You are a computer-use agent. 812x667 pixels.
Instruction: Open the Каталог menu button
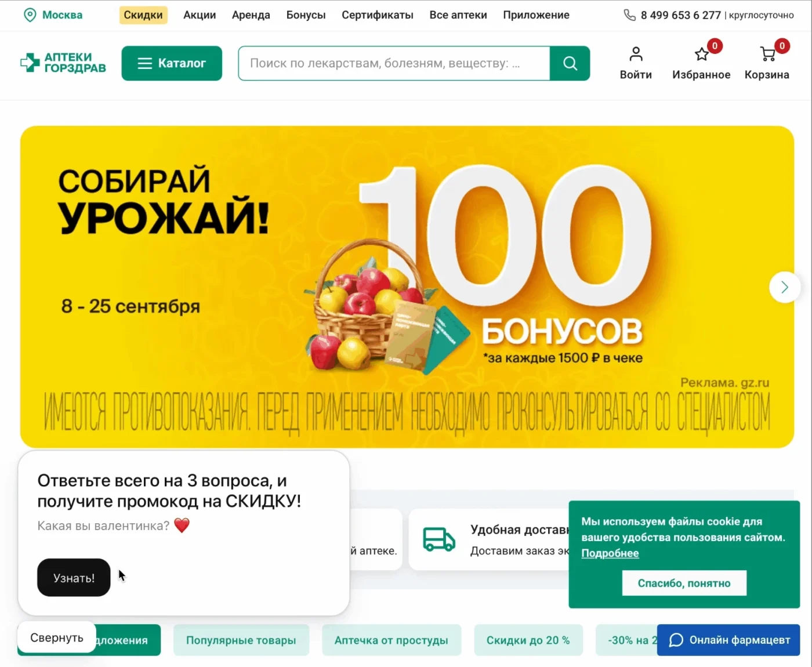click(x=172, y=63)
